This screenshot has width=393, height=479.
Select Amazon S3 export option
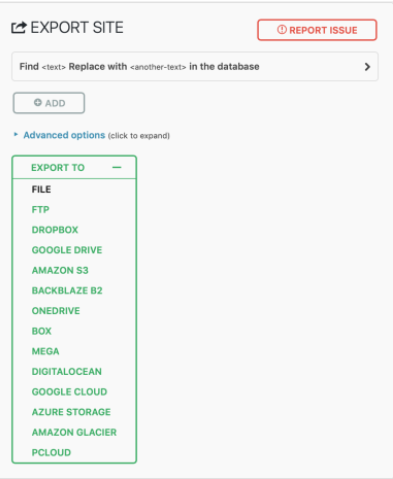pos(60,270)
